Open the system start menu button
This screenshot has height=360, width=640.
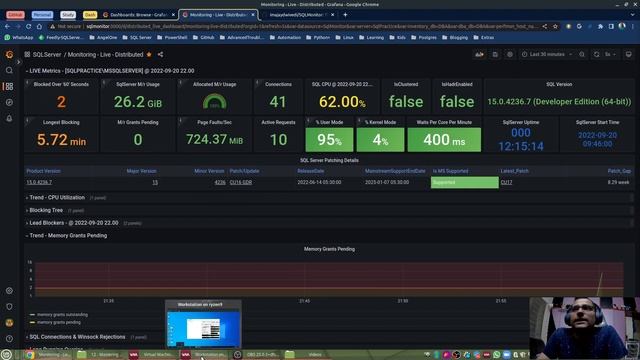click(7, 354)
